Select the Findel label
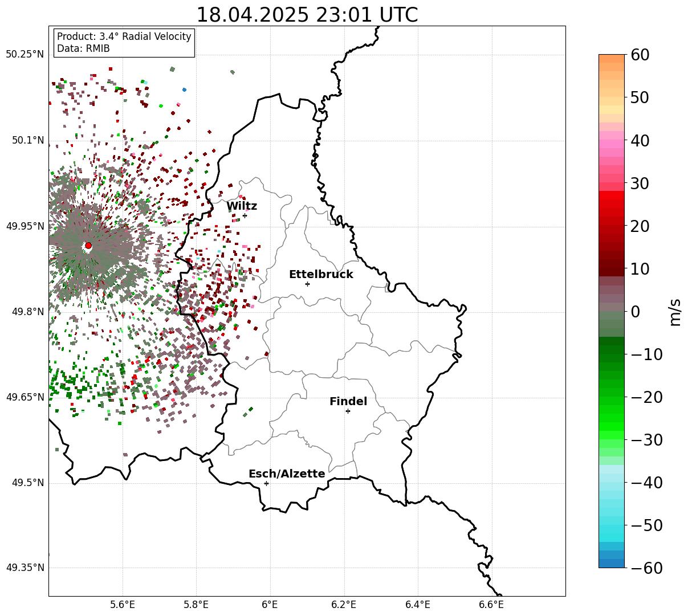 pyautogui.click(x=348, y=402)
